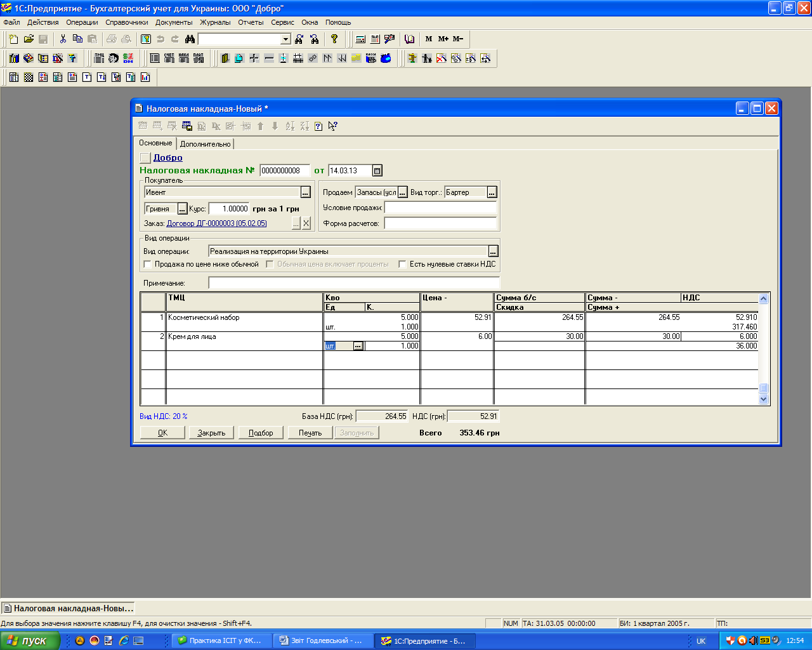Screen dimensions: 812x650
Task: Click the invoice number field 0000000008
Action: [285, 171]
